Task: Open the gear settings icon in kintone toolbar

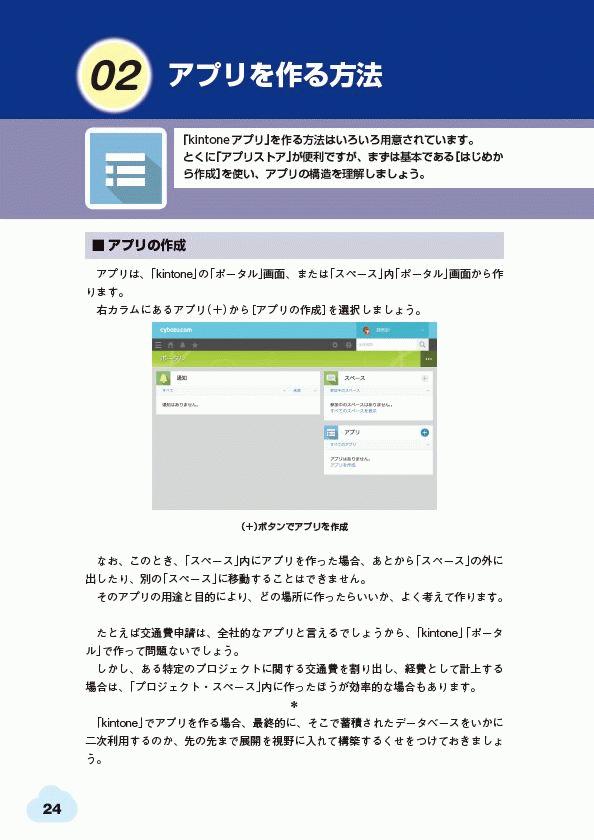Action: (335, 345)
